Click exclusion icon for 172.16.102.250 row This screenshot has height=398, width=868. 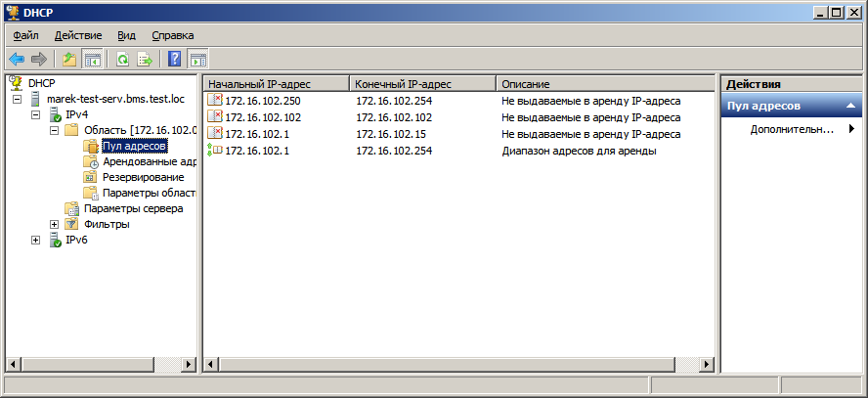point(215,101)
